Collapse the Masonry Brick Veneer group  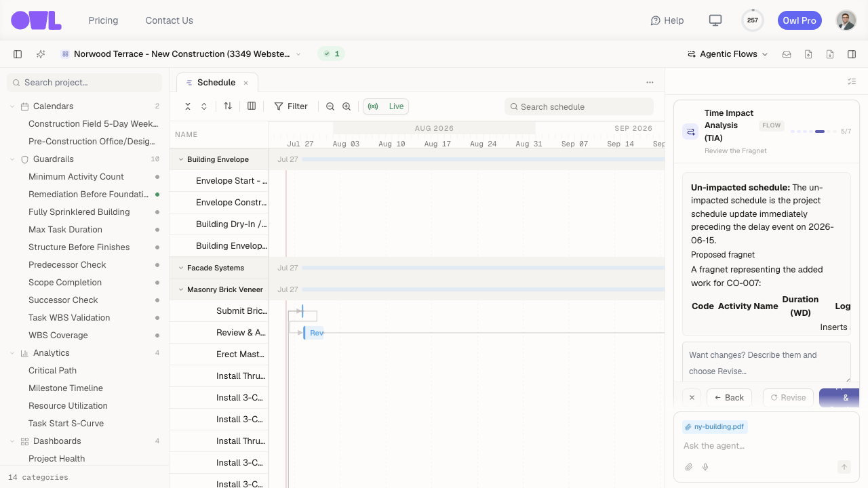point(181,289)
